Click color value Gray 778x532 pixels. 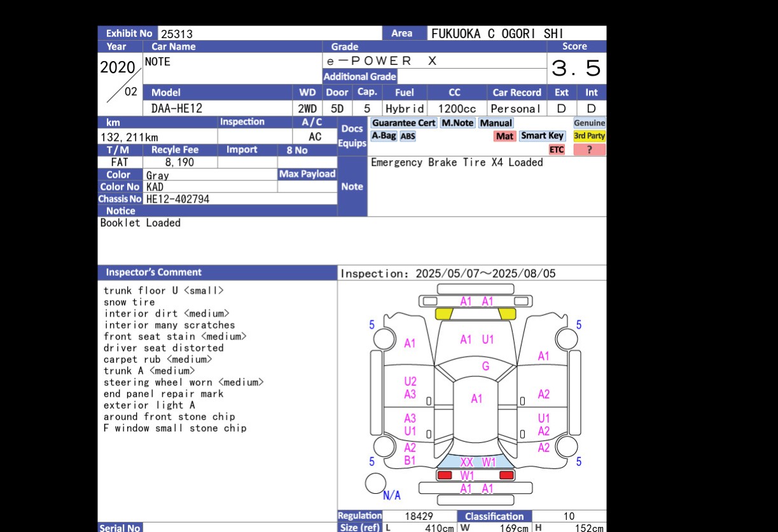[158, 175]
